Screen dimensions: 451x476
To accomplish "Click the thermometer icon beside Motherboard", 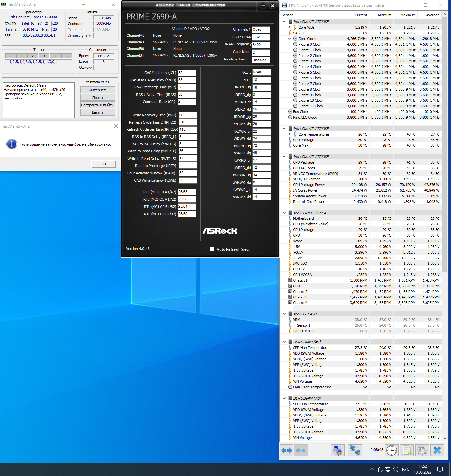I will (x=290, y=218).
